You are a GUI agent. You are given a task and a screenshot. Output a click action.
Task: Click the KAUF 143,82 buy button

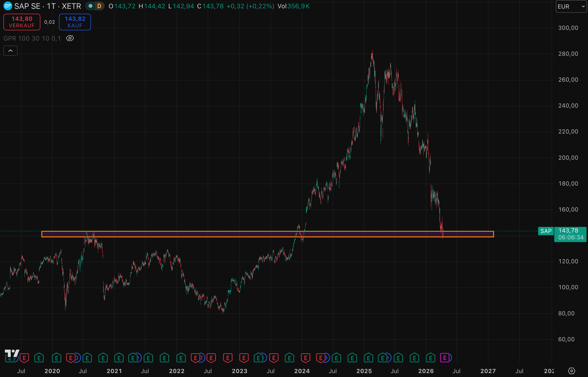[x=75, y=22]
